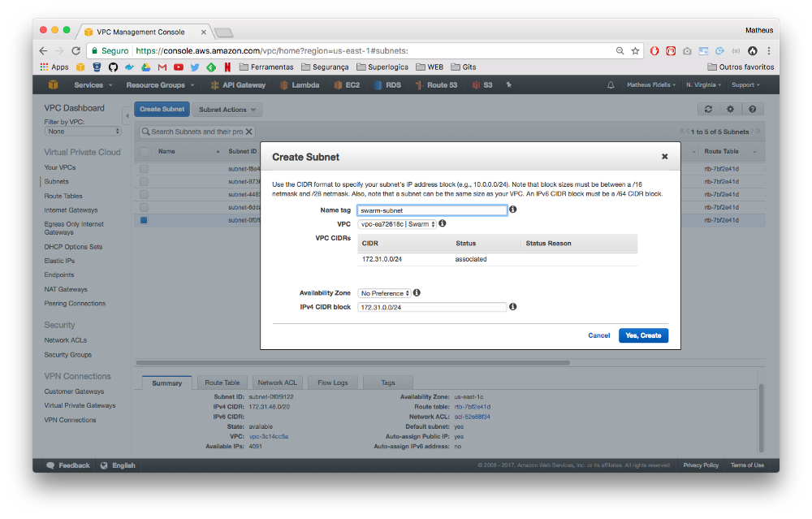The image size is (812, 519).
Task: Open the Feedback button in footer
Action: (68, 465)
